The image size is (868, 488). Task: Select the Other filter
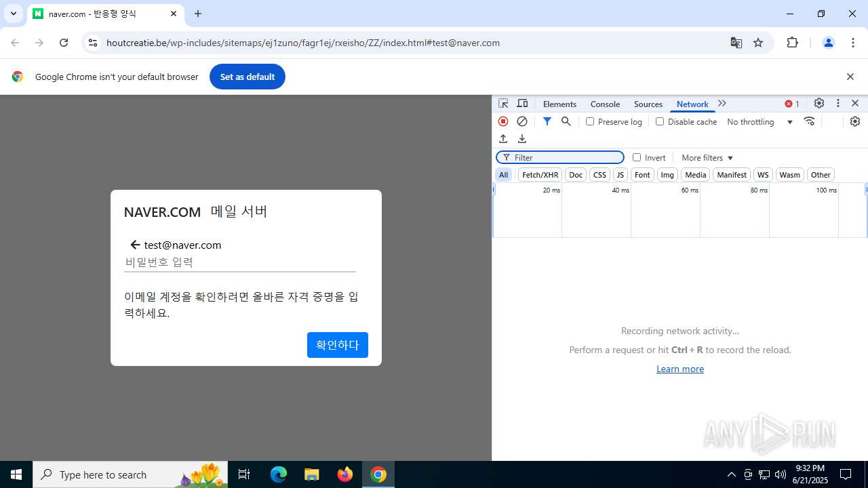821,175
